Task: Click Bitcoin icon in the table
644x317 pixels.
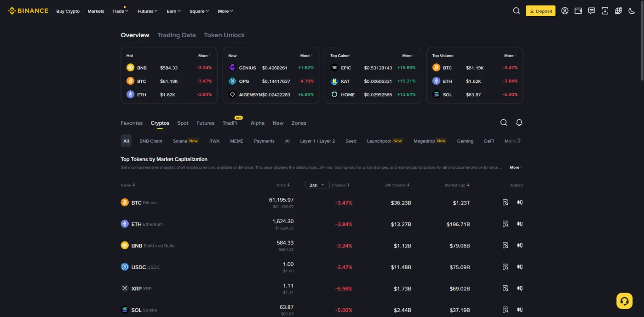Action: [125, 202]
